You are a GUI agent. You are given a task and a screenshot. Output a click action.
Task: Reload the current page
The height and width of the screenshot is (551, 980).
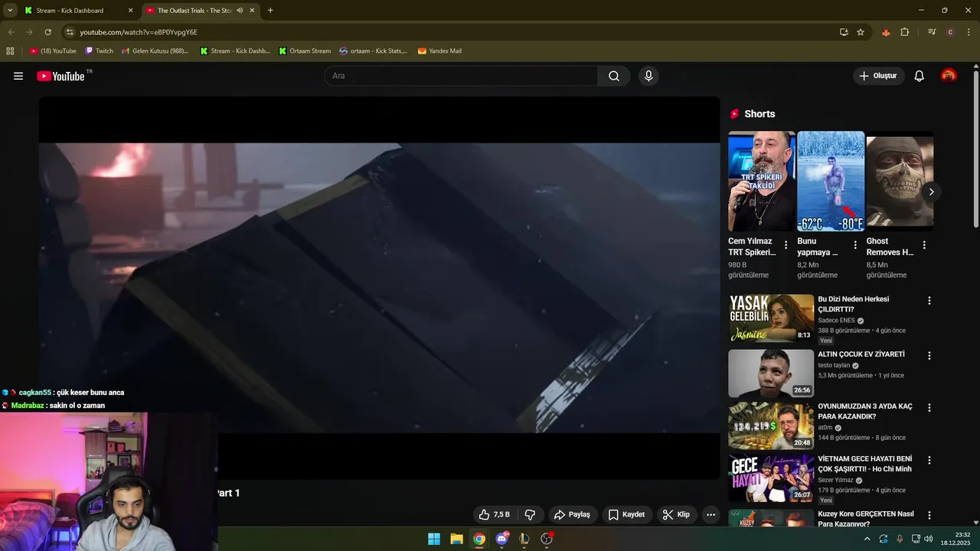(x=47, y=32)
